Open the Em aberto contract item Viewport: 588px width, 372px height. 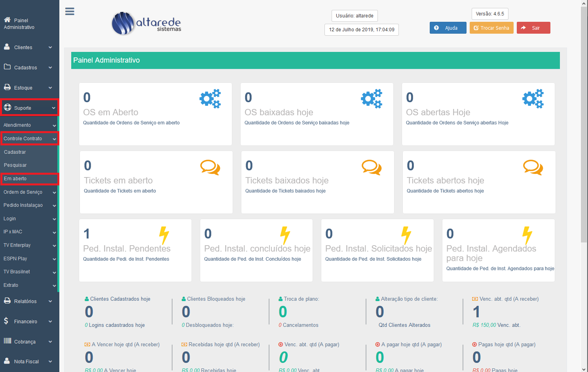pyautogui.click(x=29, y=179)
